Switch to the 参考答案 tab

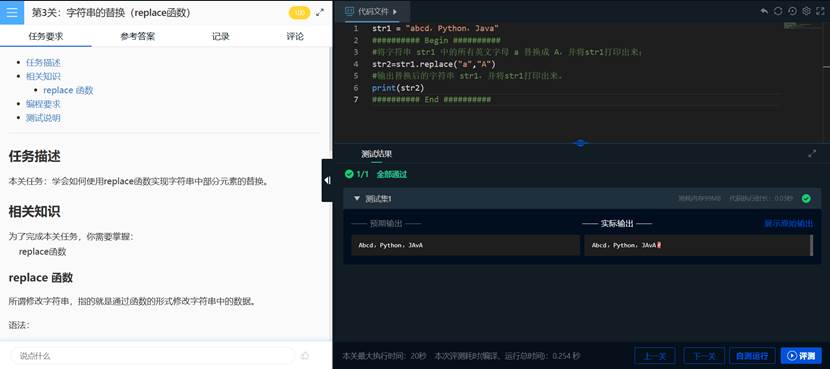138,37
